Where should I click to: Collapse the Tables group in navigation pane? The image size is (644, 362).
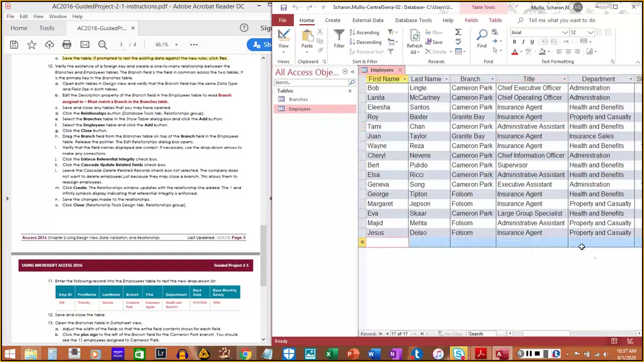pos(350,91)
